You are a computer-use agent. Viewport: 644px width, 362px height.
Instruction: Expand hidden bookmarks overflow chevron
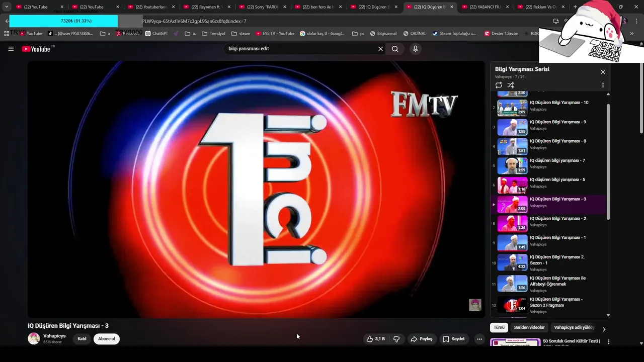(x=632, y=33)
